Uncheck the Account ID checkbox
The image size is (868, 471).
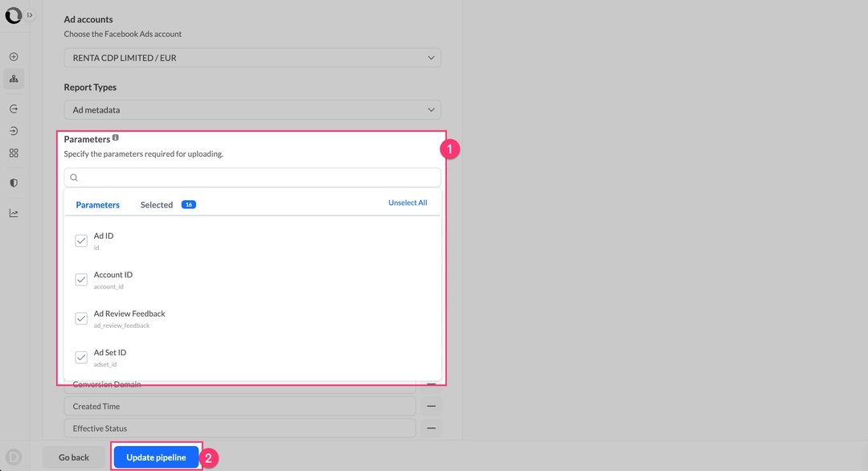click(x=81, y=280)
